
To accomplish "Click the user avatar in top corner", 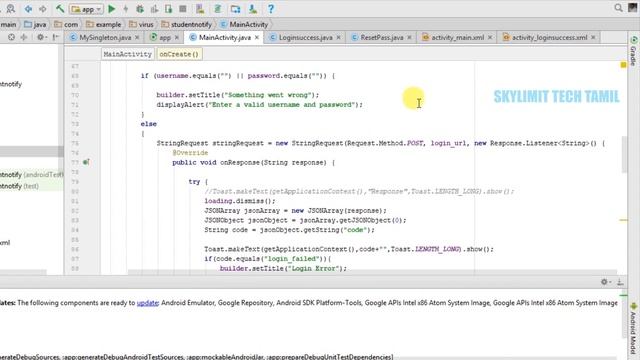I will click(633, 8).
